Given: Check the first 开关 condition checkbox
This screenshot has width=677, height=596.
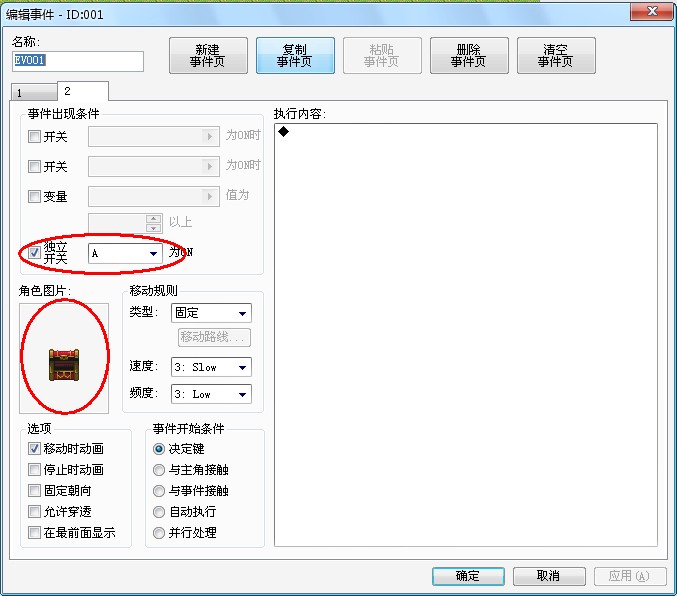Looking at the screenshot, I should (x=34, y=137).
